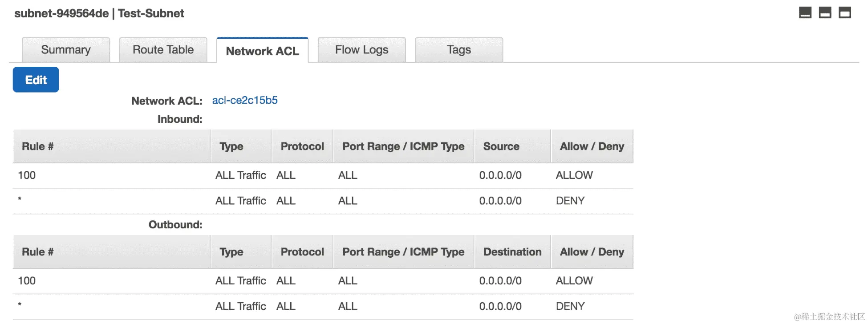The height and width of the screenshot is (324, 868).
Task: Click Outbound Destination column header
Action: (512, 252)
